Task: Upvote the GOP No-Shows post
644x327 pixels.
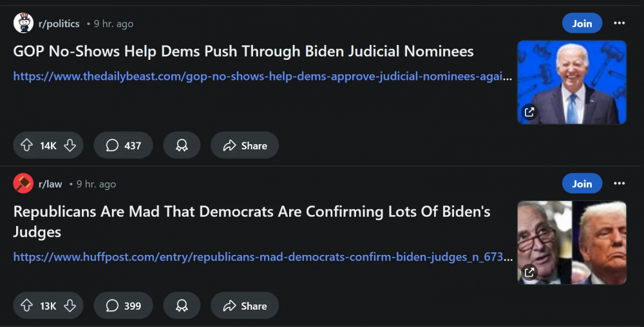Action: click(x=27, y=145)
